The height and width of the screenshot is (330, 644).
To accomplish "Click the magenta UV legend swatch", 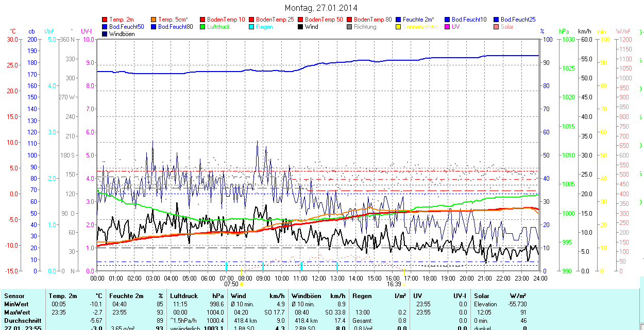I will click(x=447, y=27).
